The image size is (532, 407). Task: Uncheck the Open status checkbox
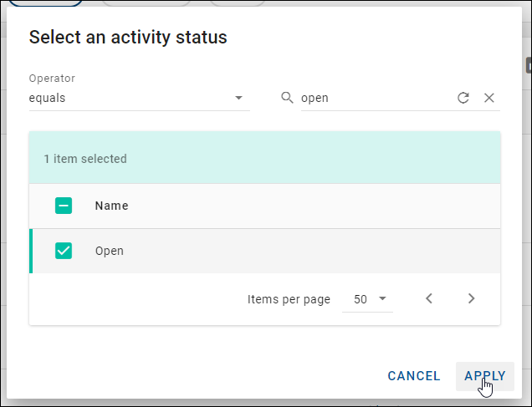pyautogui.click(x=64, y=250)
